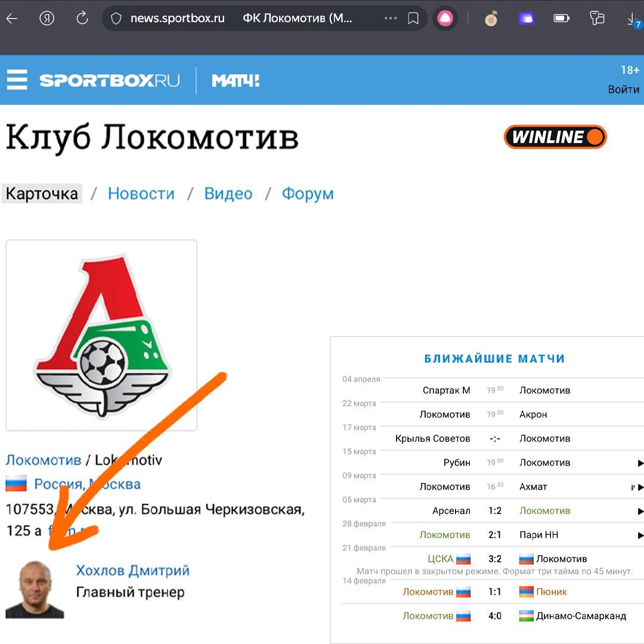Click the Ближайшие матчи heading
Screen dimensions: 644x644
point(494,358)
